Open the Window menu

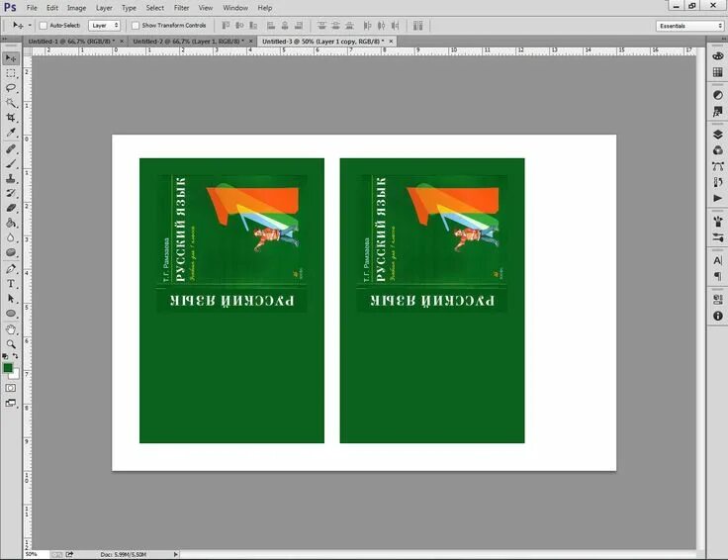235,8
